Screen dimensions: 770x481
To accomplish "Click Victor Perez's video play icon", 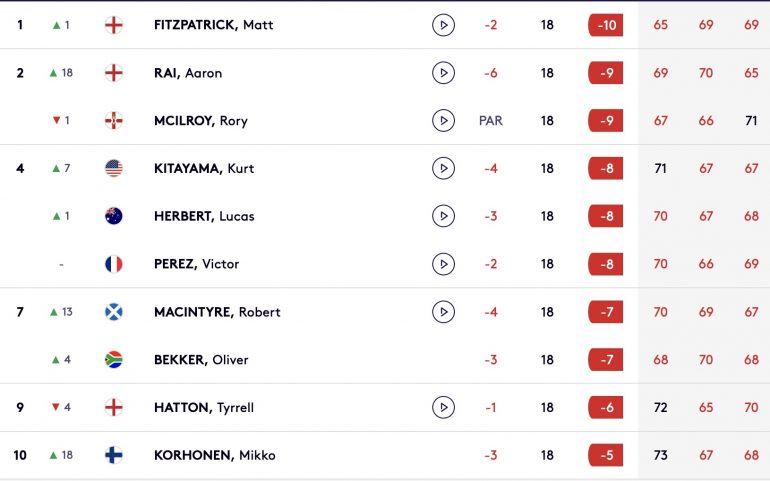I will [443, 264].
